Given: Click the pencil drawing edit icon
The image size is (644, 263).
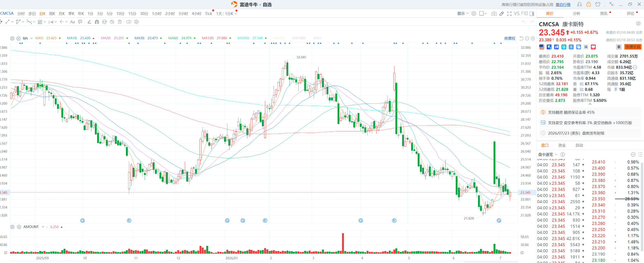Looking at the screenshot, I should 502,14.
